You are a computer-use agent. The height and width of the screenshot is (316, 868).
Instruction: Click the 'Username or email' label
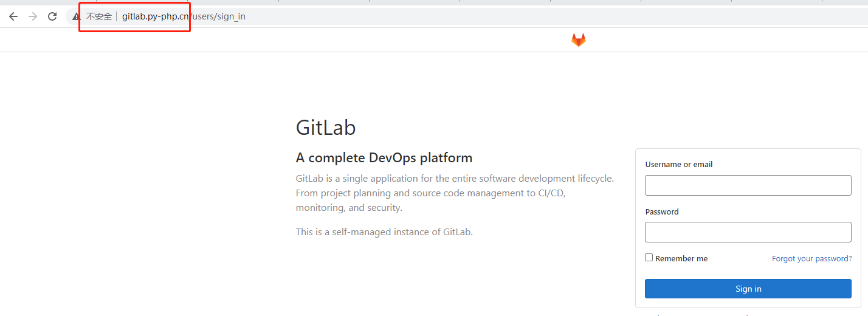coord(679,165)
